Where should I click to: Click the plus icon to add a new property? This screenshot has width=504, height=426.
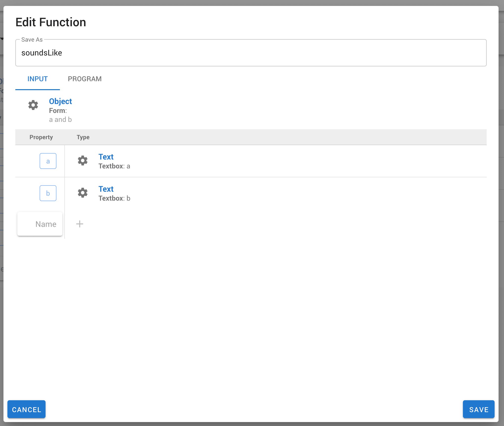coord(80,224)
